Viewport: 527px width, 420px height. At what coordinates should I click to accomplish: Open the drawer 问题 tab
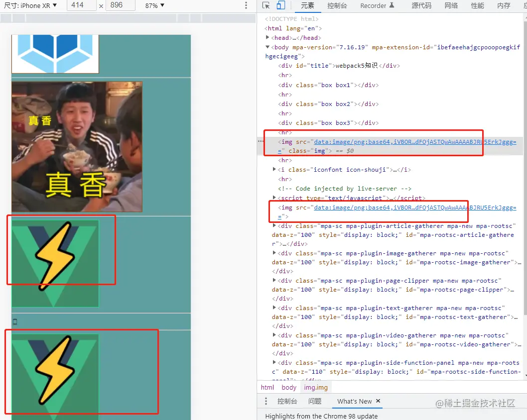click(x=315, y=401)
